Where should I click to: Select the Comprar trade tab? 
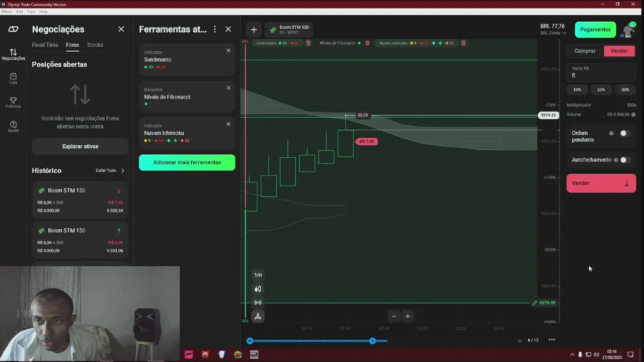pos(585,51)
